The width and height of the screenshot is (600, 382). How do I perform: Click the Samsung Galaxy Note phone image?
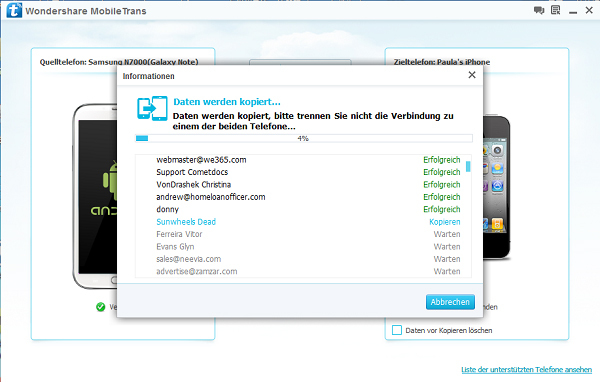click(95, 196)
